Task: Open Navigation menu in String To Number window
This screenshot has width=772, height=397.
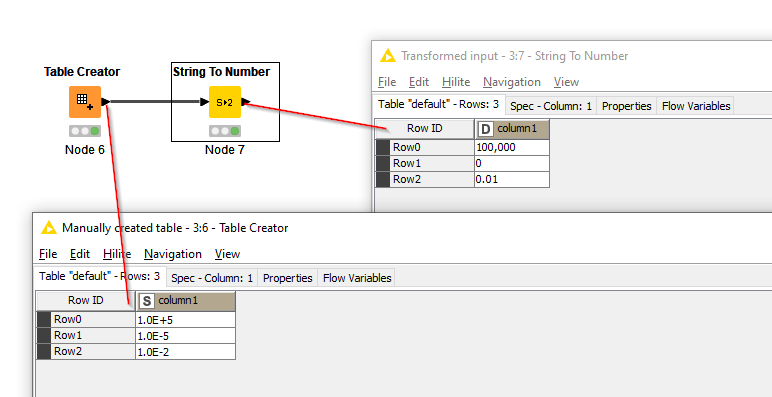Action: pos(512,82)
